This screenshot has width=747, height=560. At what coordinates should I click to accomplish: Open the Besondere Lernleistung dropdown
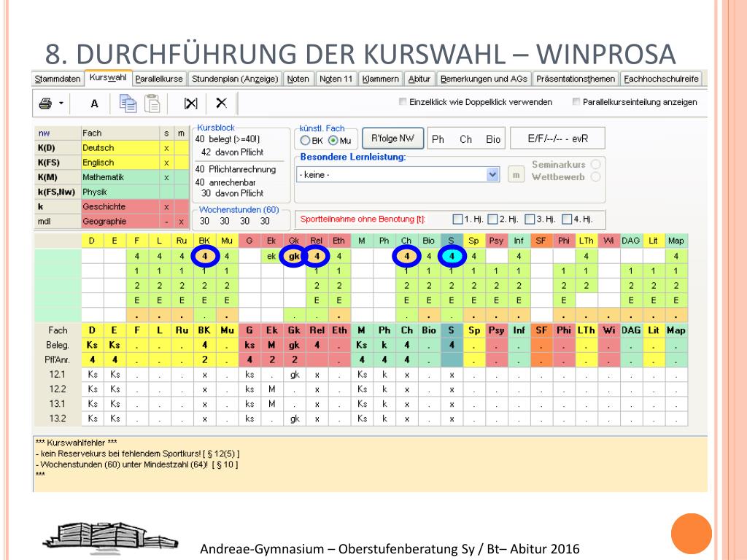click(492, 175)
